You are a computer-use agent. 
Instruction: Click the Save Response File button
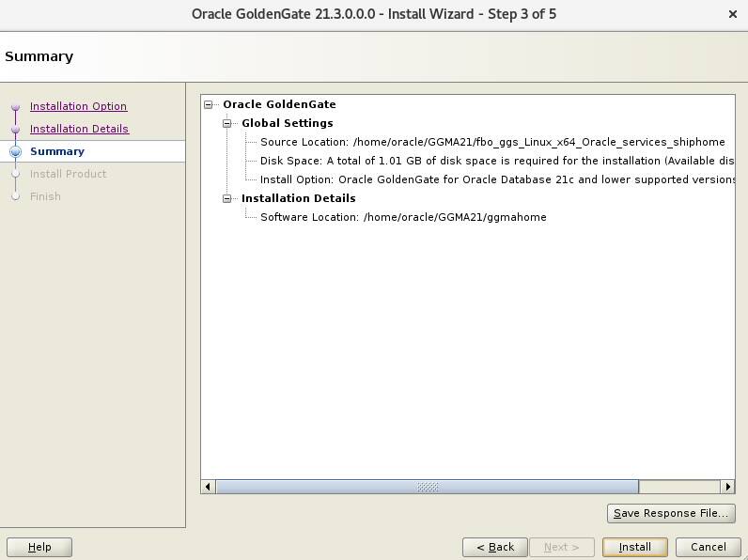(x=671, y=513)
